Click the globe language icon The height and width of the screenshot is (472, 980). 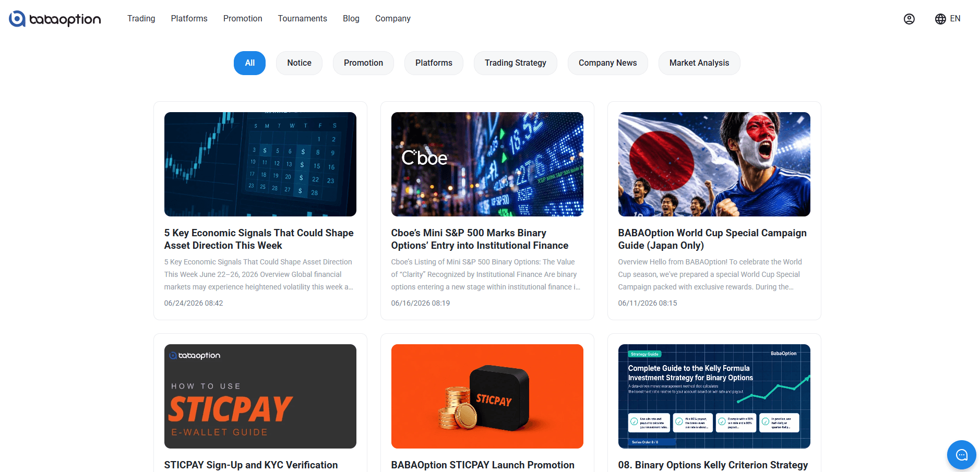coord(940,19)
